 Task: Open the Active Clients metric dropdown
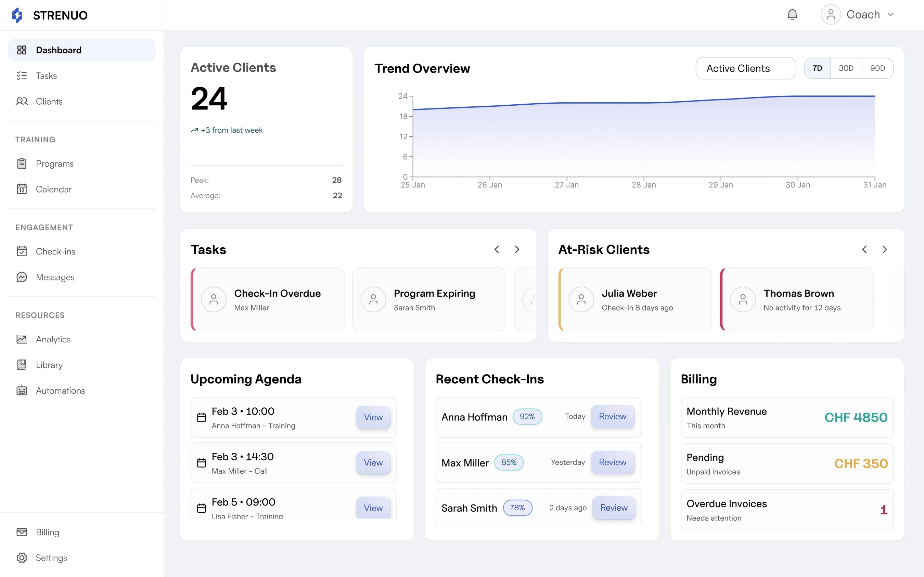coord(745,68)
